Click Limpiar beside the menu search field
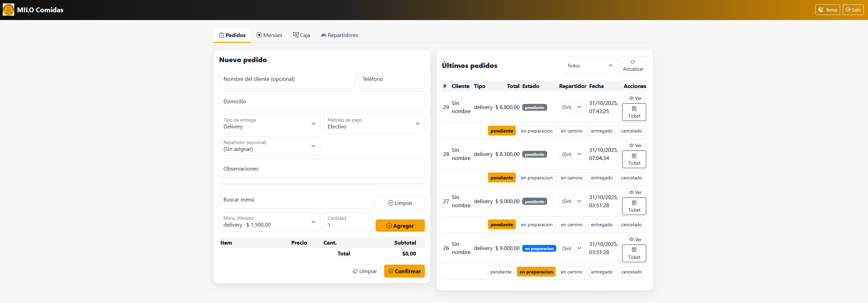Image resolution: width=868 pixels, height=303 pixels. coord(400,203)
